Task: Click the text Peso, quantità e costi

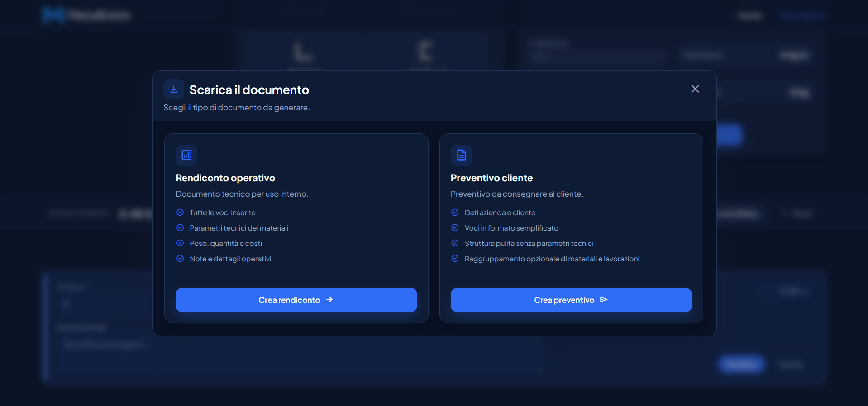Action: pos(226,243)
